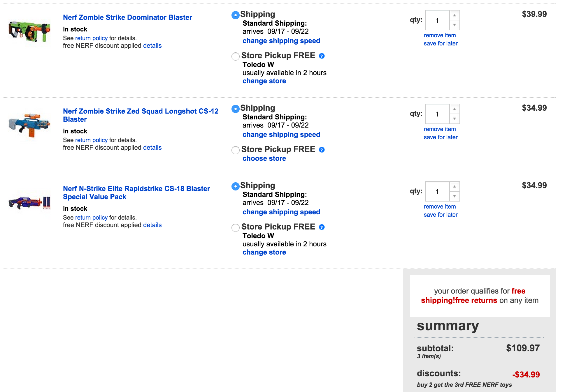
Task: Click help icon beside Doominator Store Pickup
Action: pos(322,56)
